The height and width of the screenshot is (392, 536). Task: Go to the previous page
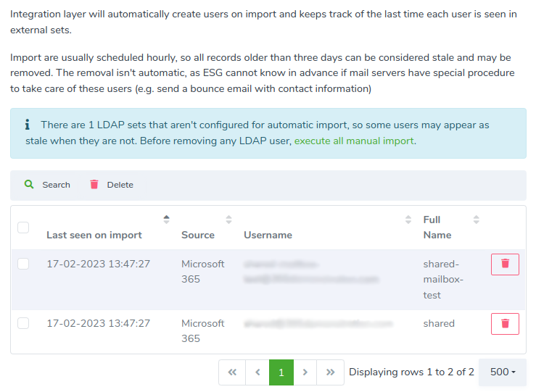pos(257,372)
